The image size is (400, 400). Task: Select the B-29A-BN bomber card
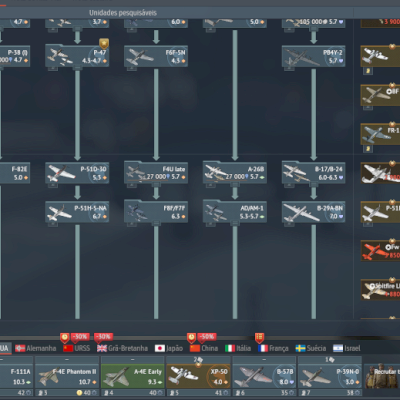coord(313,212)
